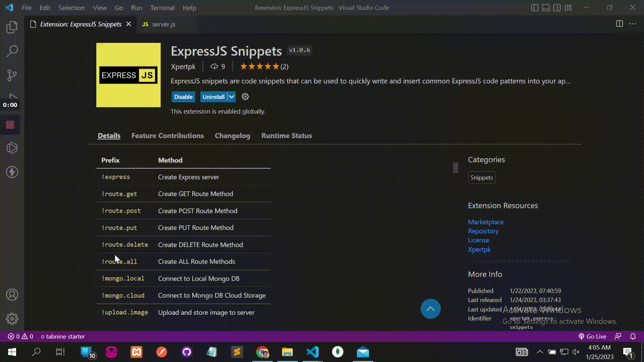This screenshot has height=362, width=644.
Task: Open the Go menu
Action: [x=119, y=8]
